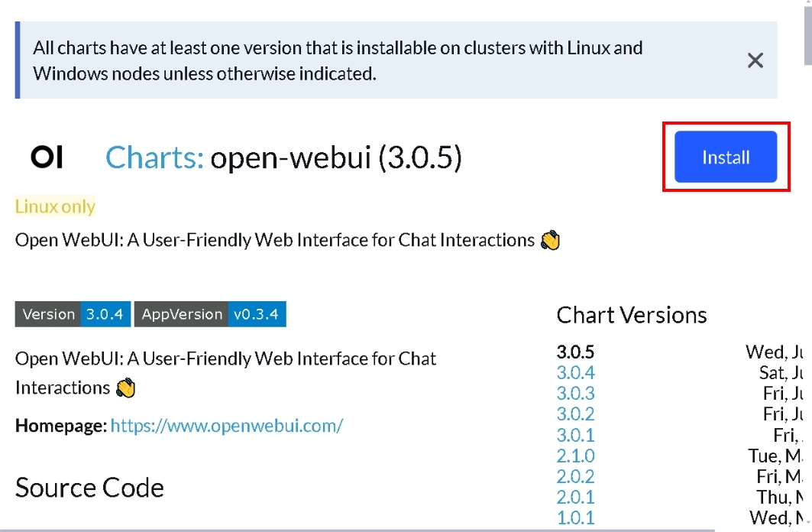Image resolution: width=812 pixels, height=532 pixels.
Task: Select chart version 3.0.3
Action: [575, 393]
